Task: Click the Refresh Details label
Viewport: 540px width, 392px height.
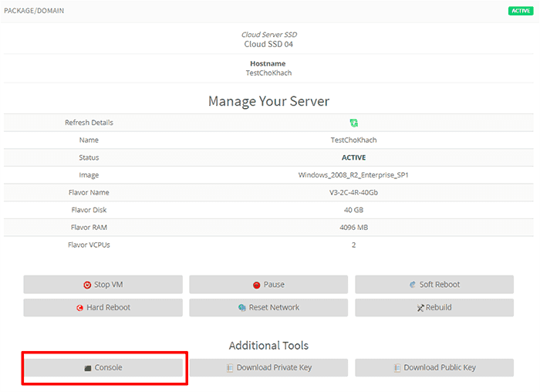Action: click(89, 123)
